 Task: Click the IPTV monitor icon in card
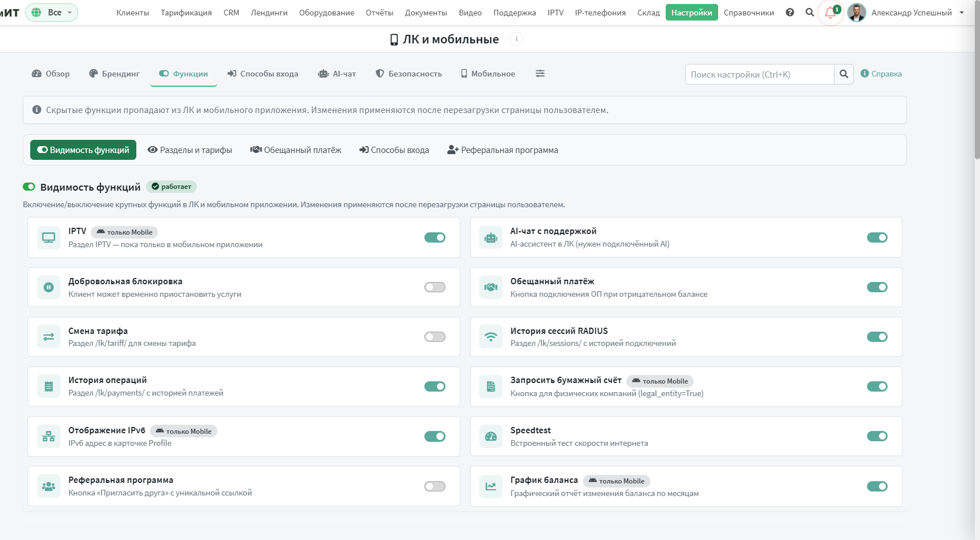click(x=48, y=237)
